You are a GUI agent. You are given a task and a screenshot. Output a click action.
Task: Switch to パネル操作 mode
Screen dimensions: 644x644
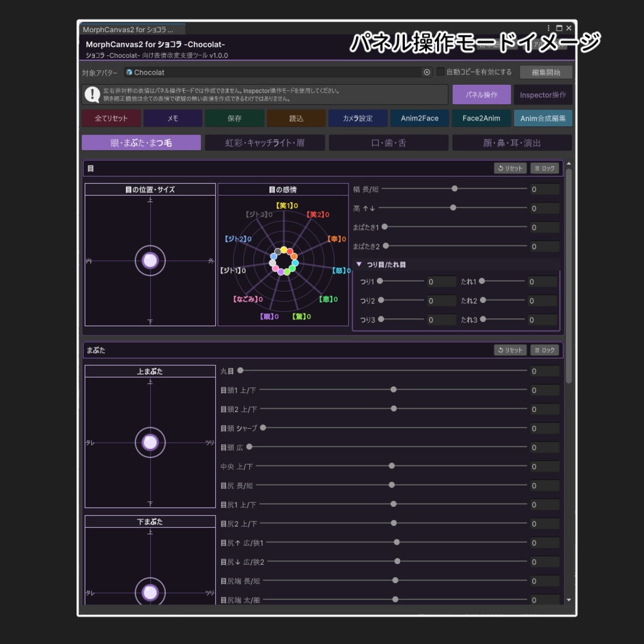tap(481, 94)
